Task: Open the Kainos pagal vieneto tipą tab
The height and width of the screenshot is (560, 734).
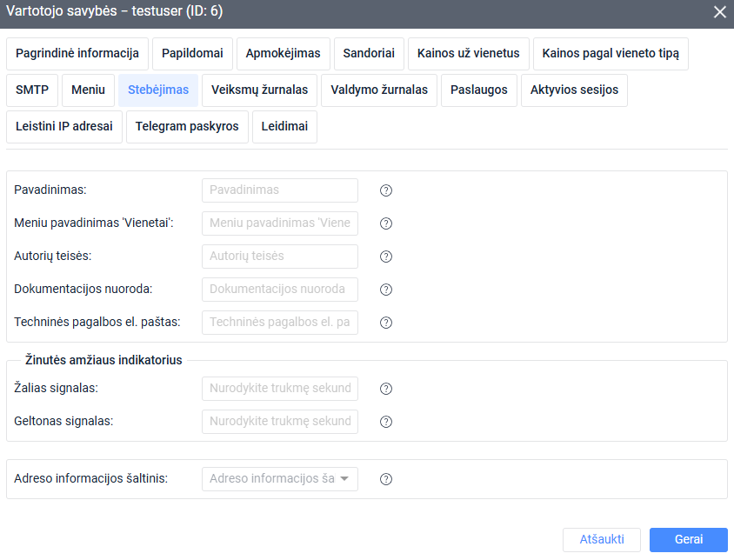Action: pos(611,53)
